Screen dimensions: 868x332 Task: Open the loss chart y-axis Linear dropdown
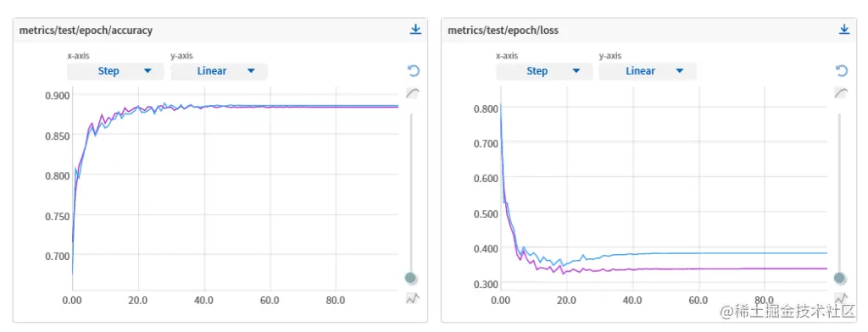tap(648, 71)
